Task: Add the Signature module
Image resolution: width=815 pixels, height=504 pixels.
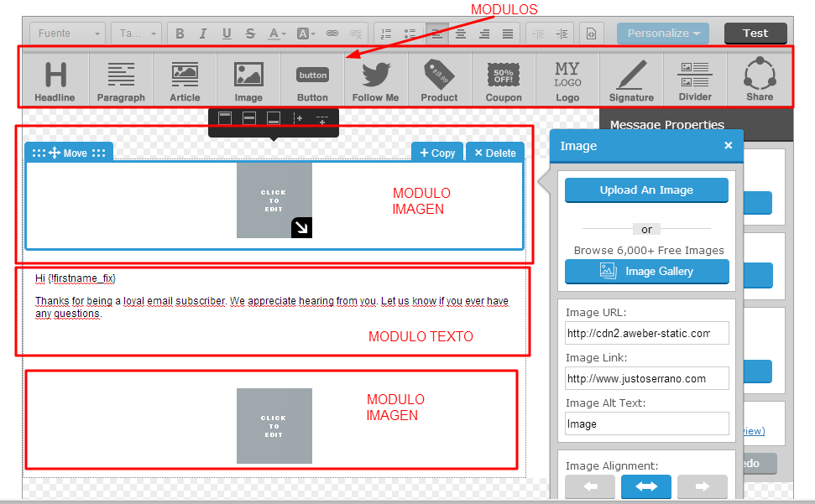Action: [631, 81]
